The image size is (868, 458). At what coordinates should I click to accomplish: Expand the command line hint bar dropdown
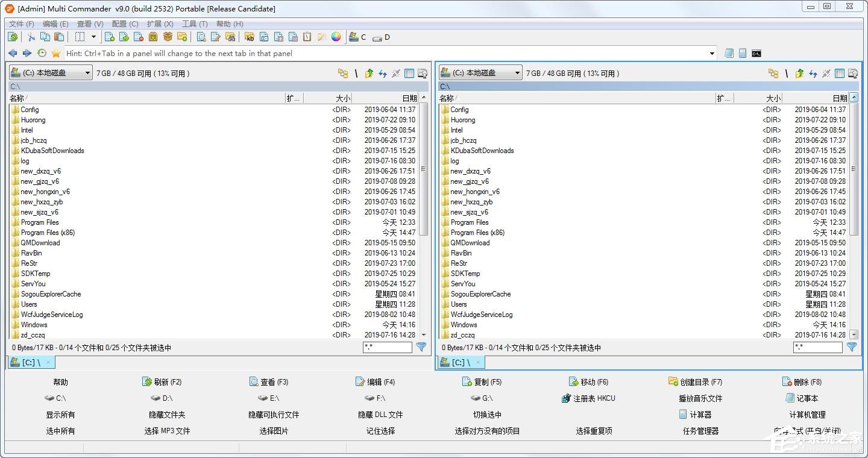click(712, 54)
